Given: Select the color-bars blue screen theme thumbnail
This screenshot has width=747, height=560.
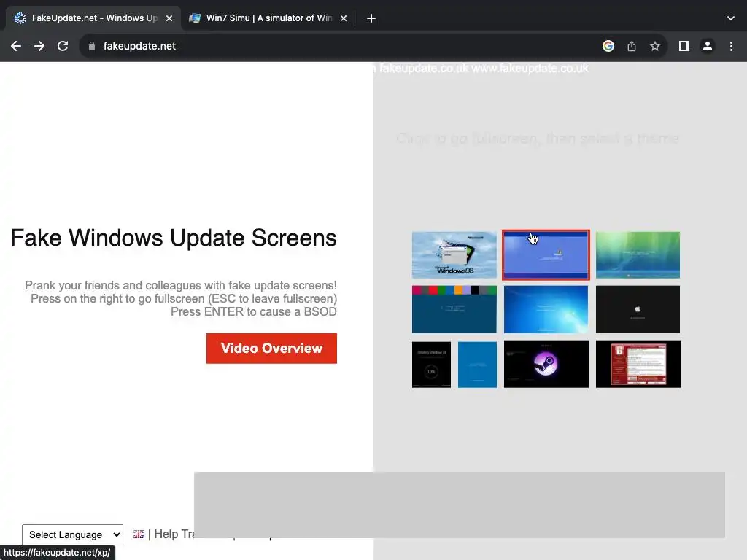Looking at the screenshot, I should click(454, 309).
